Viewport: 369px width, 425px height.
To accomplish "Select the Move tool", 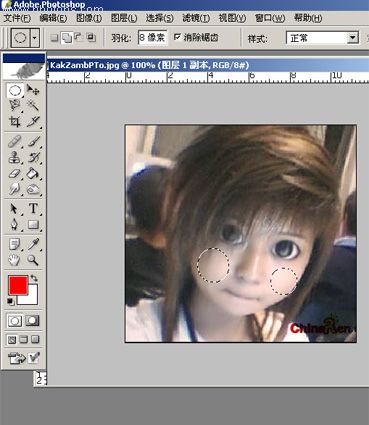I will (33, 90).
